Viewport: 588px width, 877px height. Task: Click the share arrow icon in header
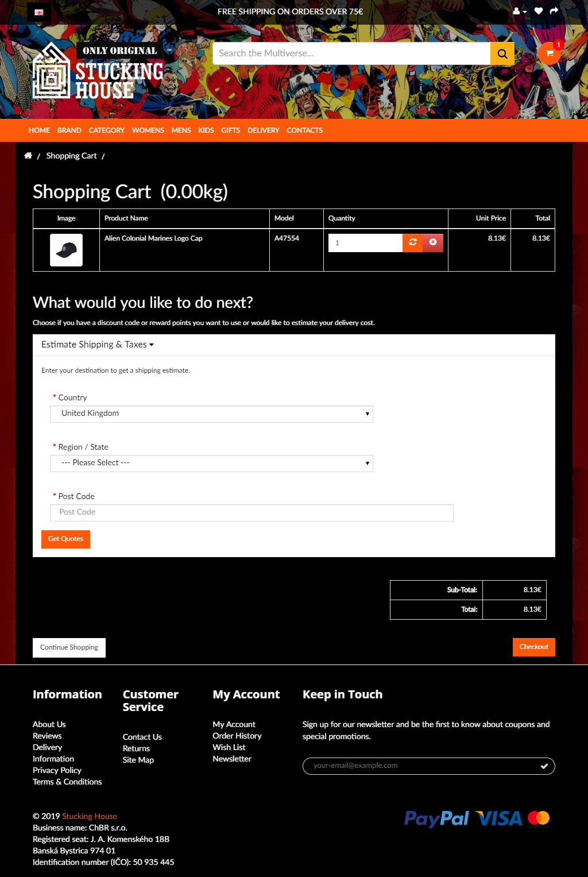[x=554, y=11]
